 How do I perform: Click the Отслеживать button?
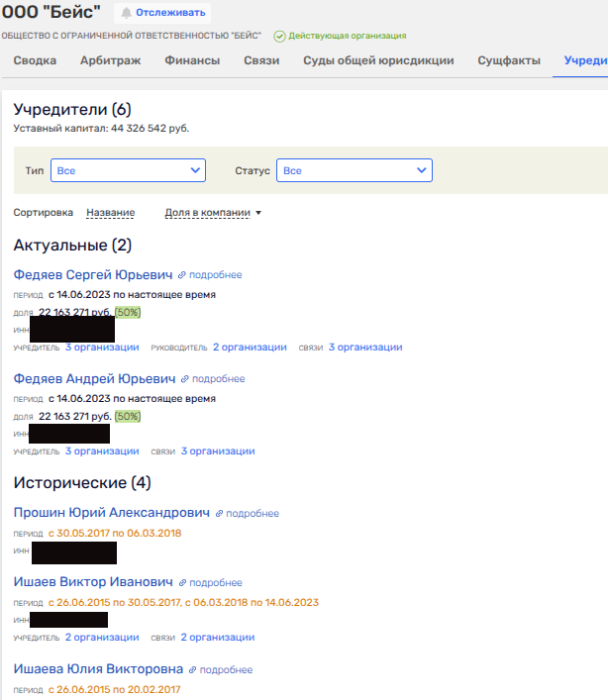(163, 13)
